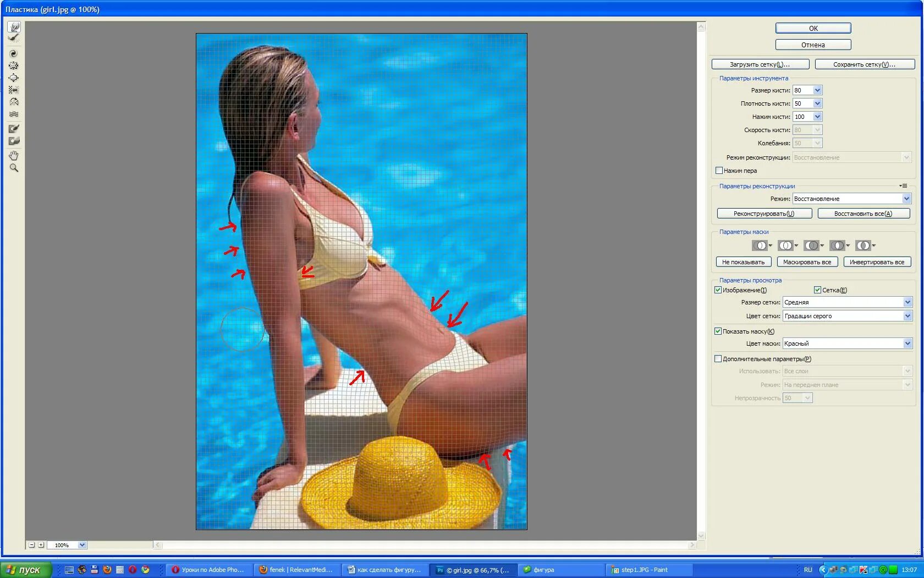
Task: Uncheck the Показать маску checkbox
Action: [718, 331]
